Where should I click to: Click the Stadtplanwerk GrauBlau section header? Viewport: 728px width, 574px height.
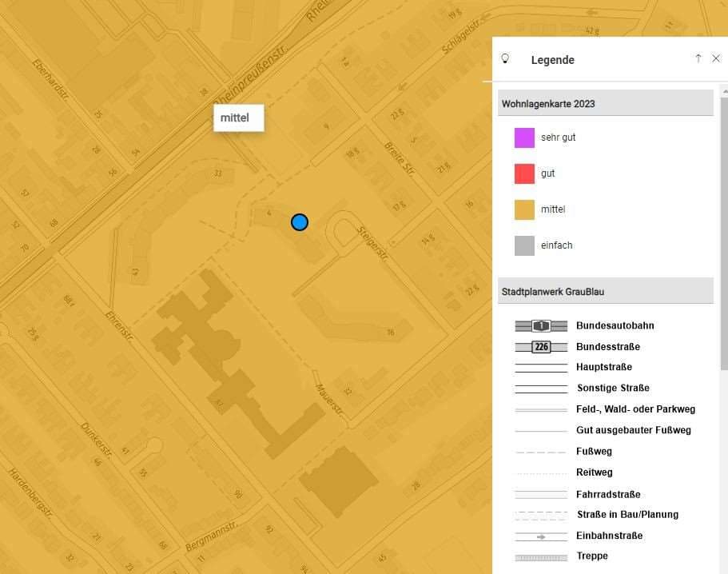606,291
